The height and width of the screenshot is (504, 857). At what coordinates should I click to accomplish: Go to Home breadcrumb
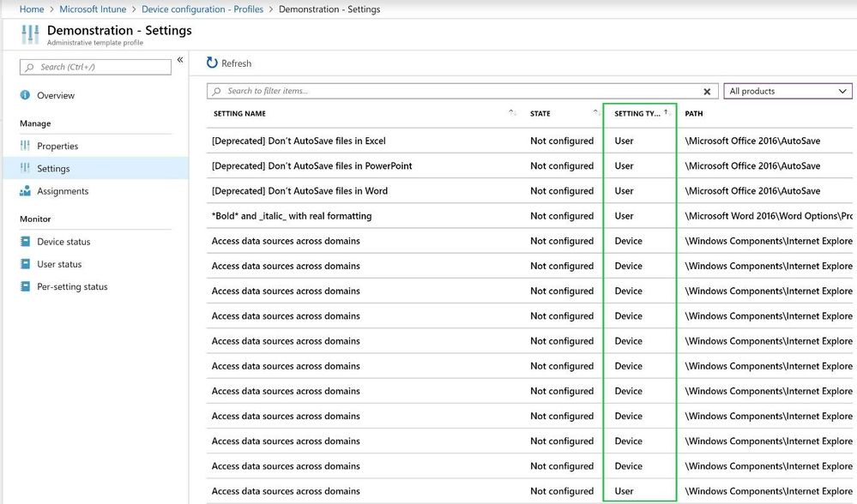(32, 9)
